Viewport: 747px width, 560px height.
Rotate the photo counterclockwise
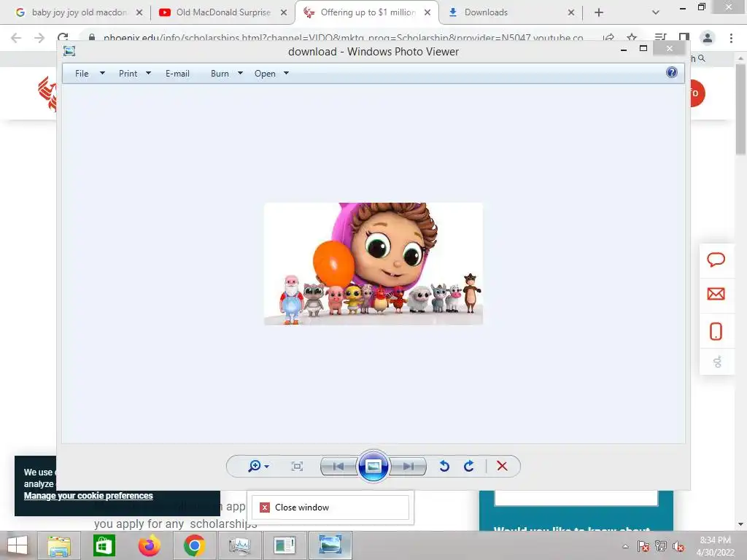tap(444, 466)
